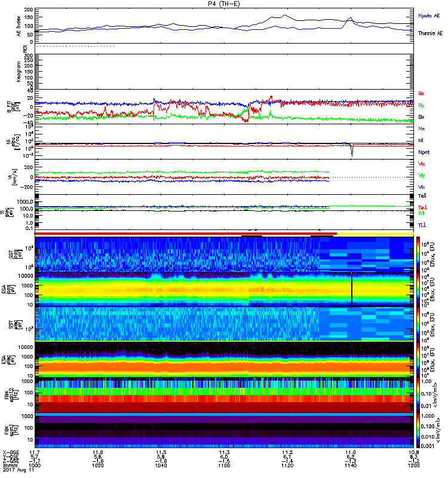Click the time axis label 1120
Viewport: 448px width, 478px height.
pyautogui.click(x=287, y=465)
